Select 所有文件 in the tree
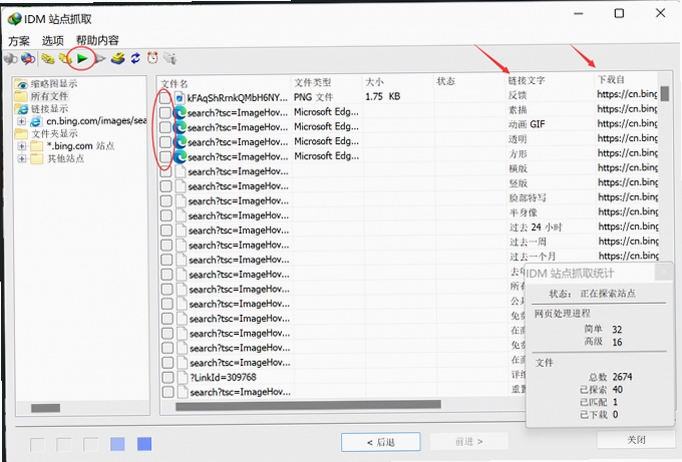This screenshot has width=682, height=462. tap(49, 96)
